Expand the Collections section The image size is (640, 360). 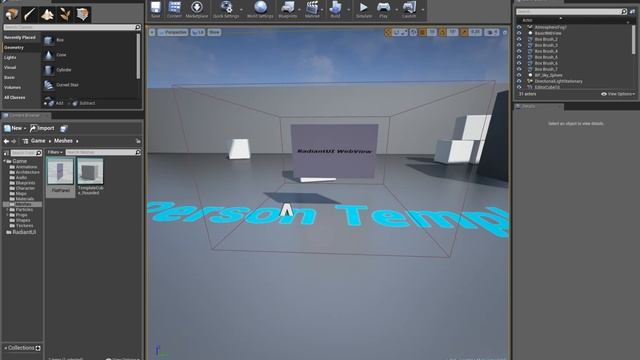pyautogui.click(x=5, y=348)
